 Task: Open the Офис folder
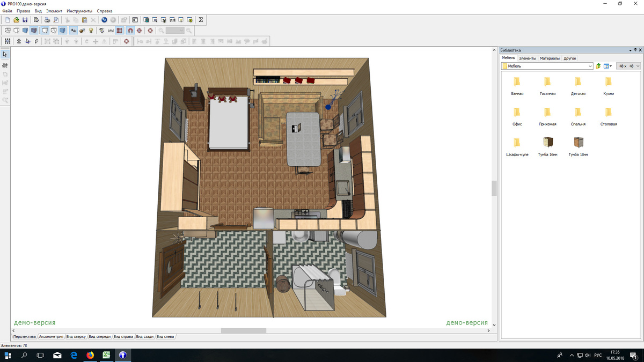(517, 116)
